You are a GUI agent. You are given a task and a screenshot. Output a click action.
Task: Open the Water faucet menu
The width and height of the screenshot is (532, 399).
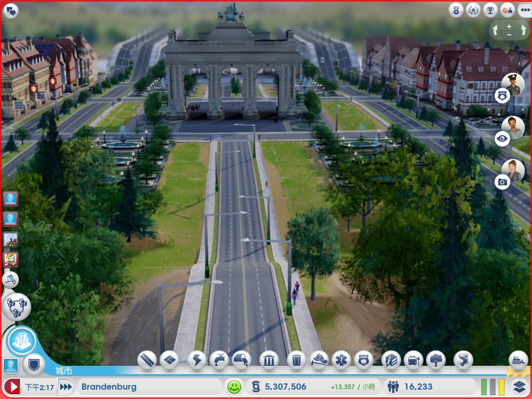pos(219,360)
